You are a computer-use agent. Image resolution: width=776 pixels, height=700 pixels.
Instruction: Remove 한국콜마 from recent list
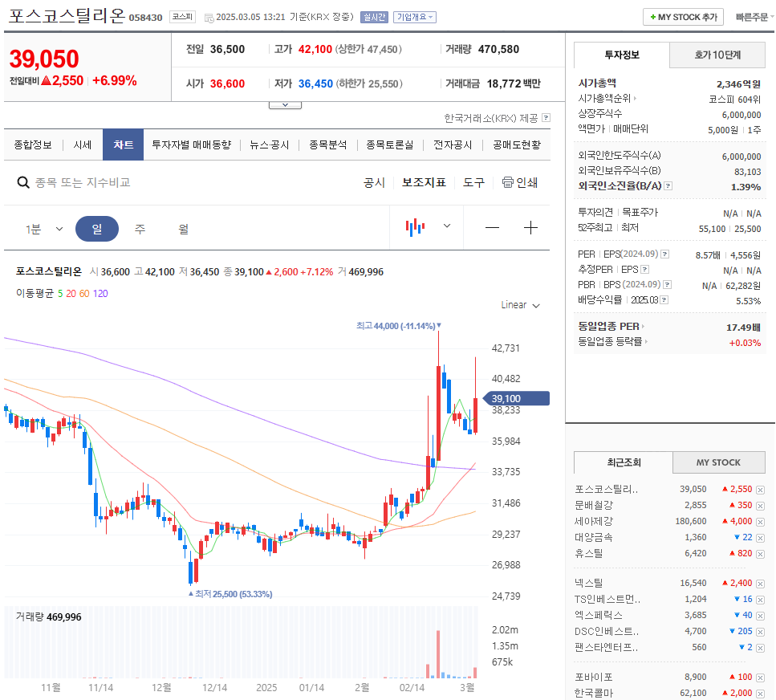[x=760, y=694]
